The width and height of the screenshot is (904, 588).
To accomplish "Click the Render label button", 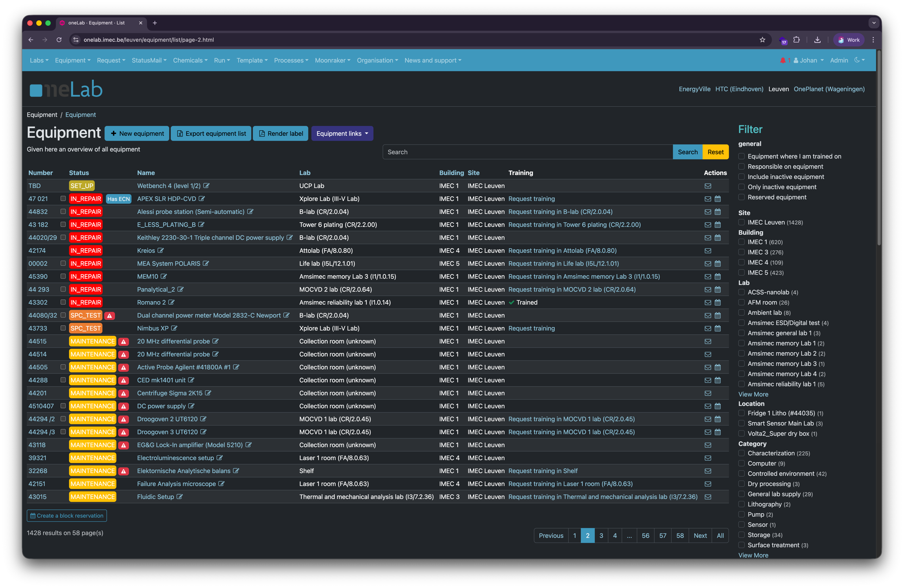I will coord(281,134).
